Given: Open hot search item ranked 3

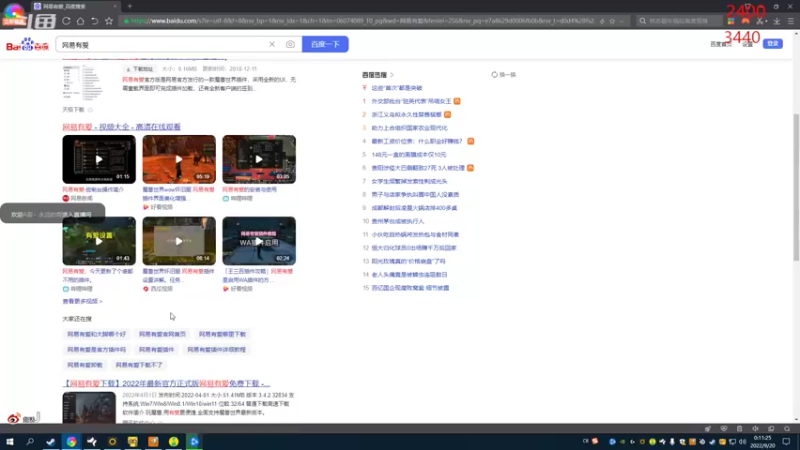Looking at the screenshot, I should [409, 128].
